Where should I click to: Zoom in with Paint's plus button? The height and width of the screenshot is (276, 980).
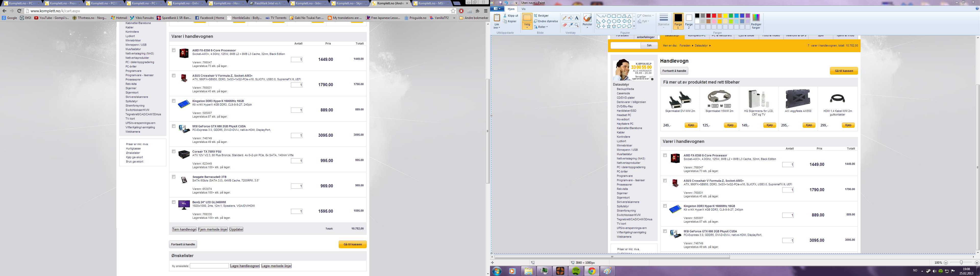[x=977, y=263]
